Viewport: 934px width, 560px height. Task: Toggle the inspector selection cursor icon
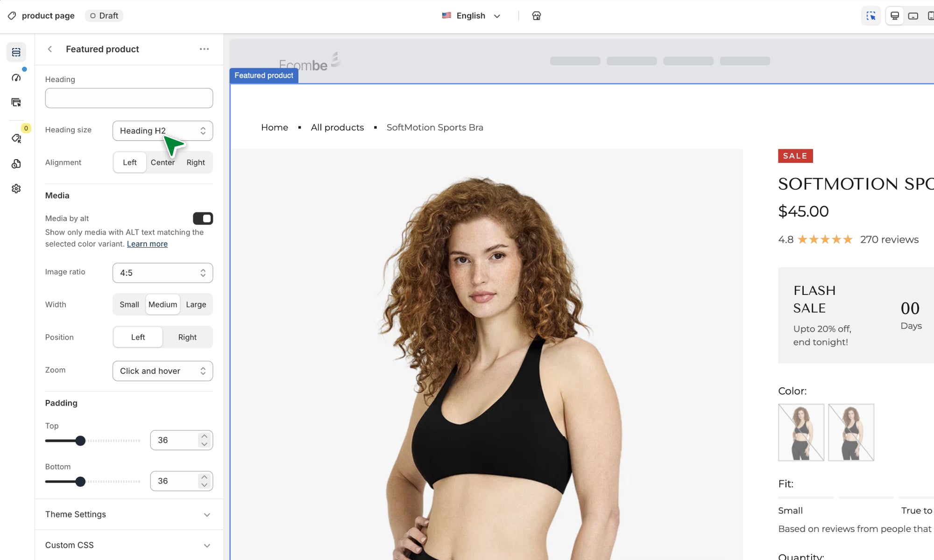tap(870, 16)
